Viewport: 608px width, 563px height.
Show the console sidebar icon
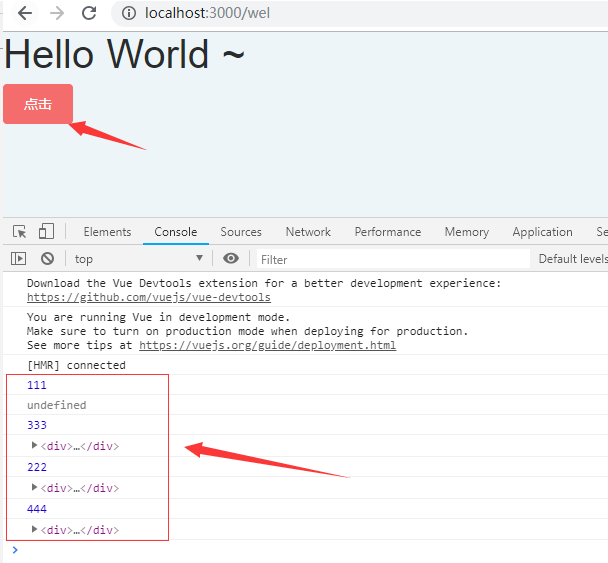coord(18,259)
